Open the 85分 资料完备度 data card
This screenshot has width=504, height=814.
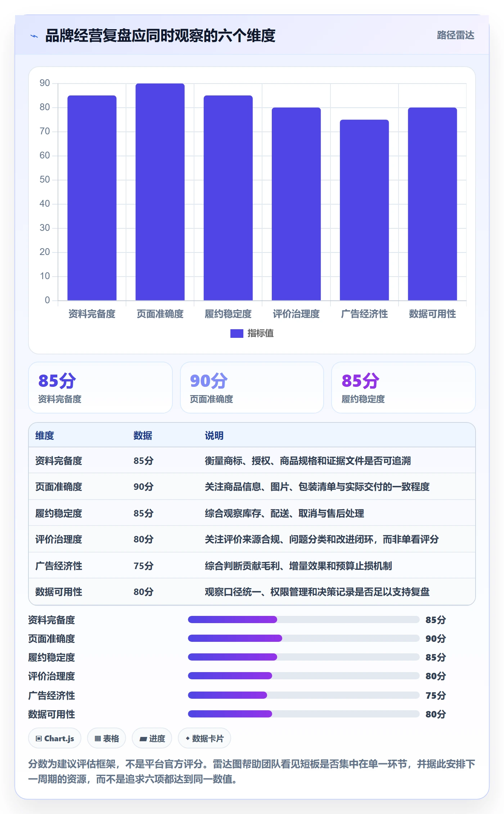pos(100,388)
